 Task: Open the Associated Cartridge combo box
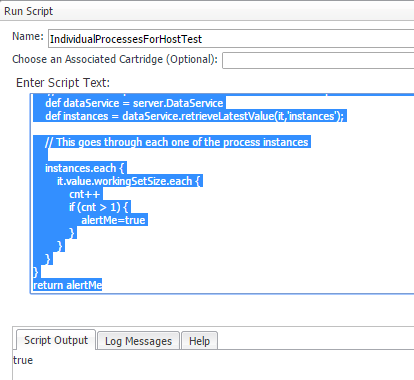(318, 60)
